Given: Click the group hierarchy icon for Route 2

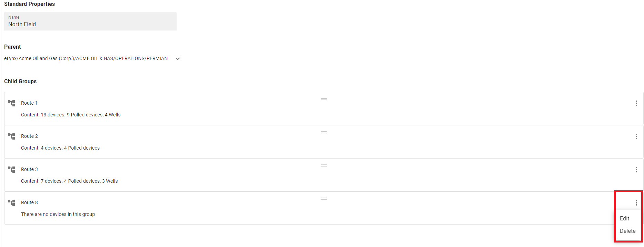Looking at the screenshot, I should pyautogui.click(x=12, y=136).
